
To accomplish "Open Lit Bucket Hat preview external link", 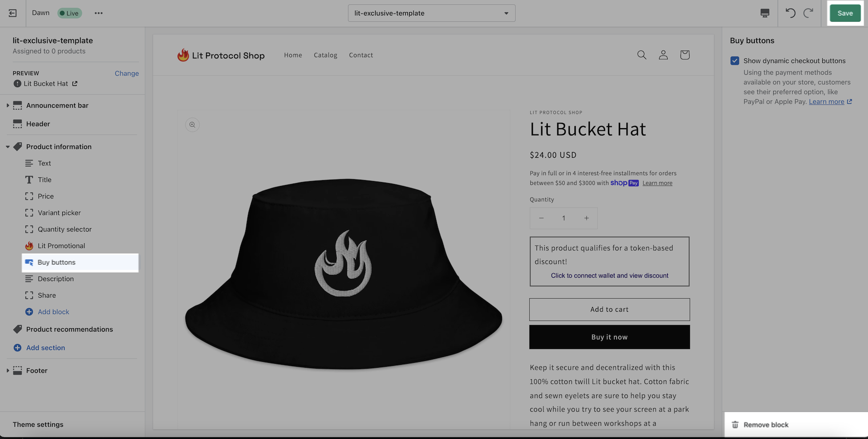I will click(x=75, y=84).
